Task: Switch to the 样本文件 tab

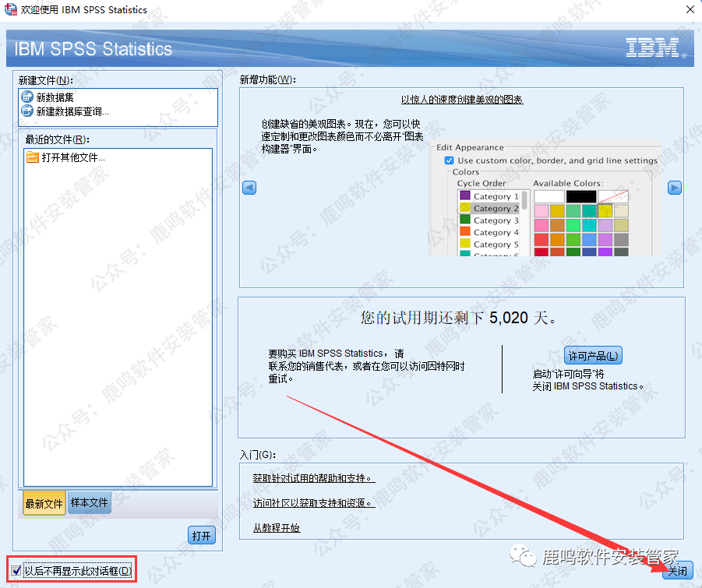Action: tap(90, 502)
